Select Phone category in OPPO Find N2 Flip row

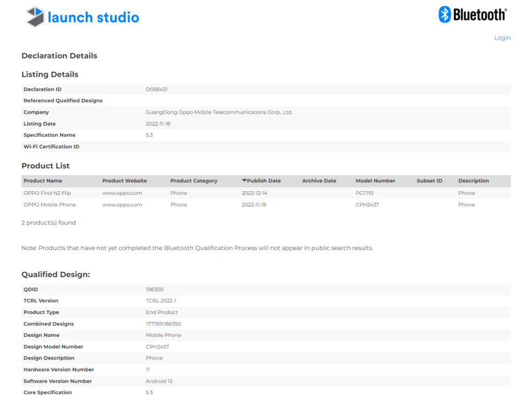click(179, 193)
